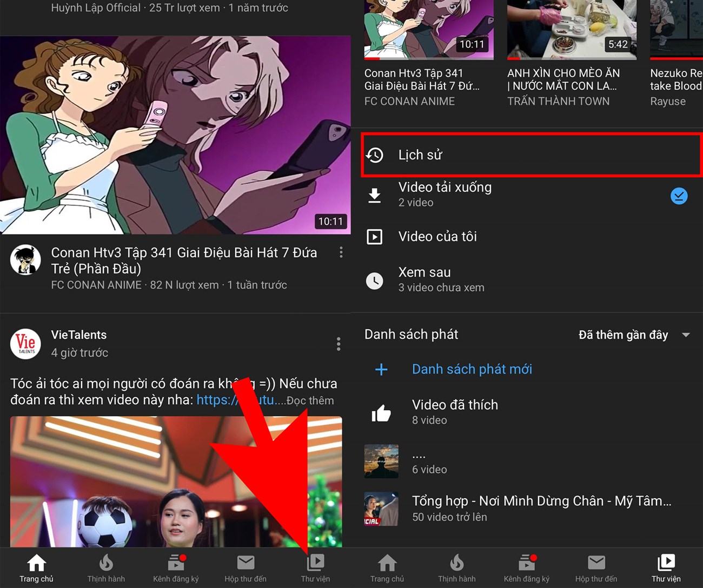Open FC CONAN ANIME channel avatar
The image size is (703, 588).
click(x=25, y=259)
